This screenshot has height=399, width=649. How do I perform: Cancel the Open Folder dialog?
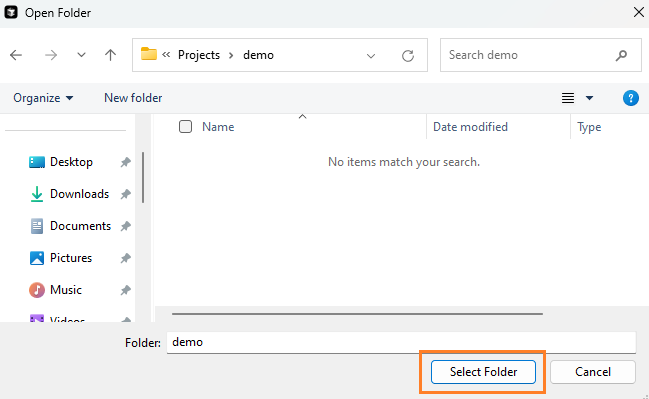click(x=593, y=372)
